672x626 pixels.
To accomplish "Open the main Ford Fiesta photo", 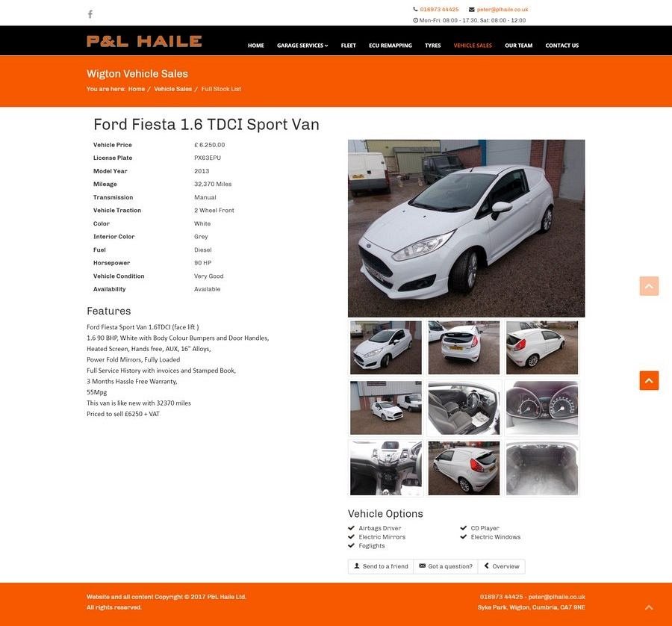I will pyautogui.click(x=466, y=228).
